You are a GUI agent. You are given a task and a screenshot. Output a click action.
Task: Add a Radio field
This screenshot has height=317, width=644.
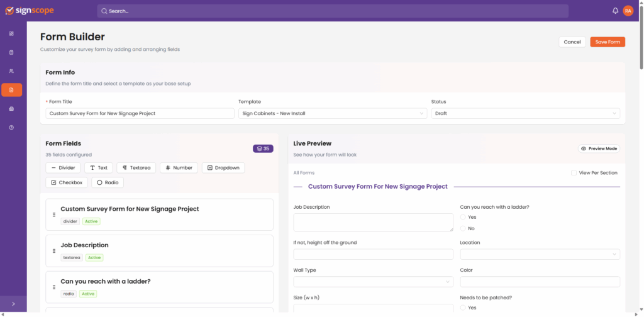coord(108,182)
